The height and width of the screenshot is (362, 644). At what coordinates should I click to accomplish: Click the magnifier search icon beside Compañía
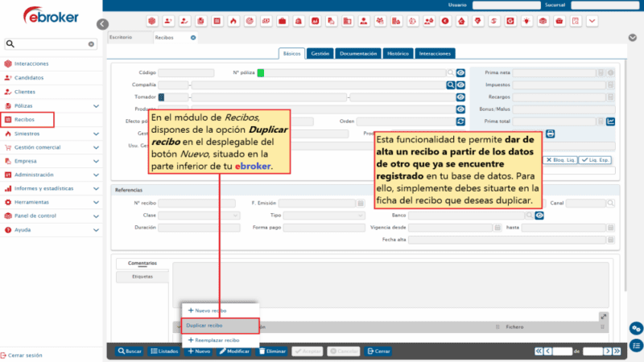coord(451,85)
